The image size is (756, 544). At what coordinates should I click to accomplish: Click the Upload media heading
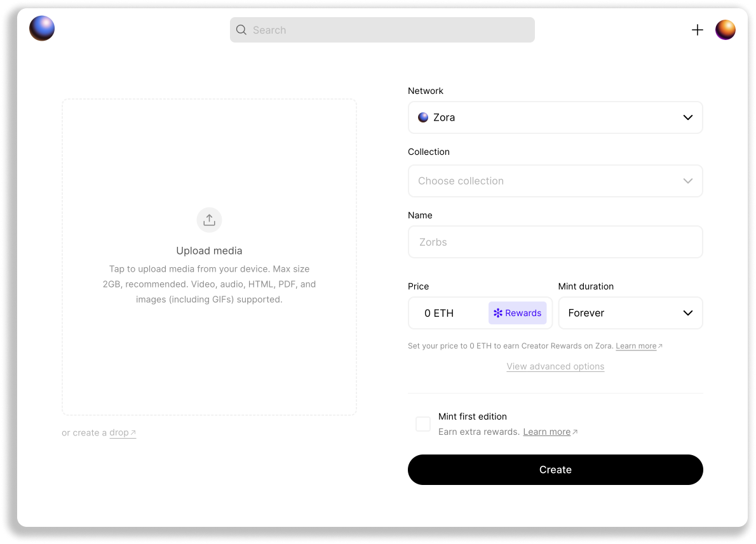209,251
